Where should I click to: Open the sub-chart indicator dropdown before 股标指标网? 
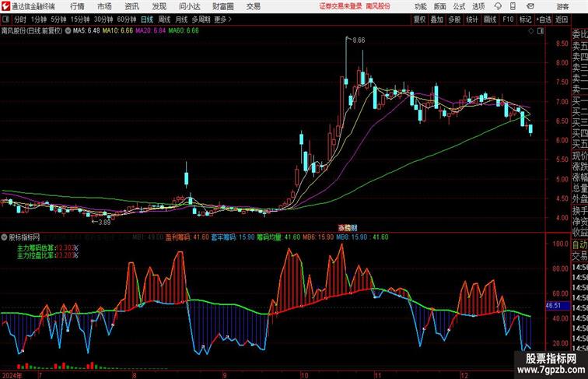click(4, 237)
